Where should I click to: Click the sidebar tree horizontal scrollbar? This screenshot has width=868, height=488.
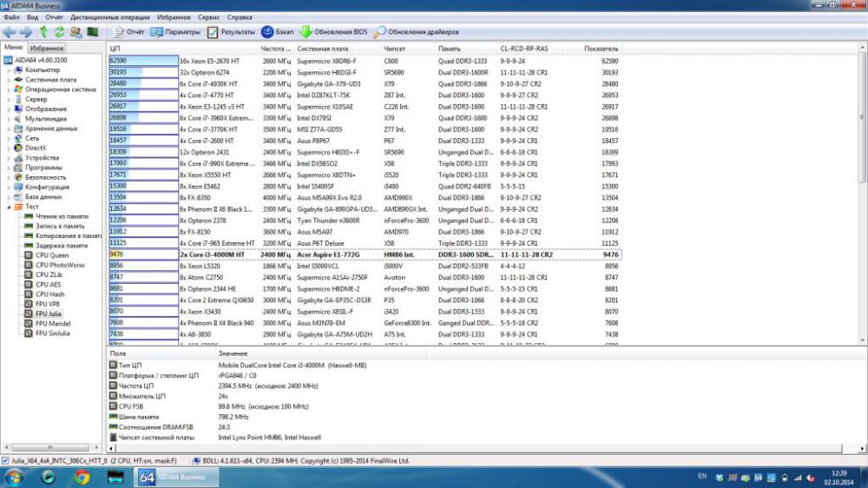50,447
